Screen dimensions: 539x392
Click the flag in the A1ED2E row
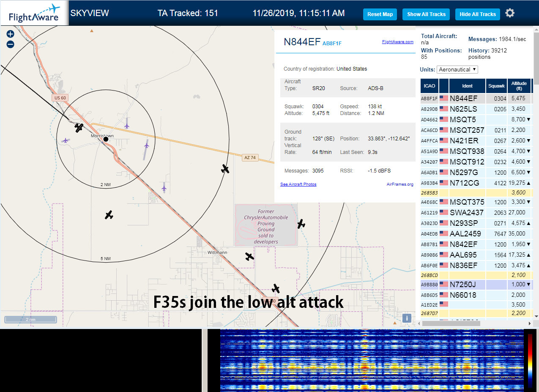pos(444,304)
